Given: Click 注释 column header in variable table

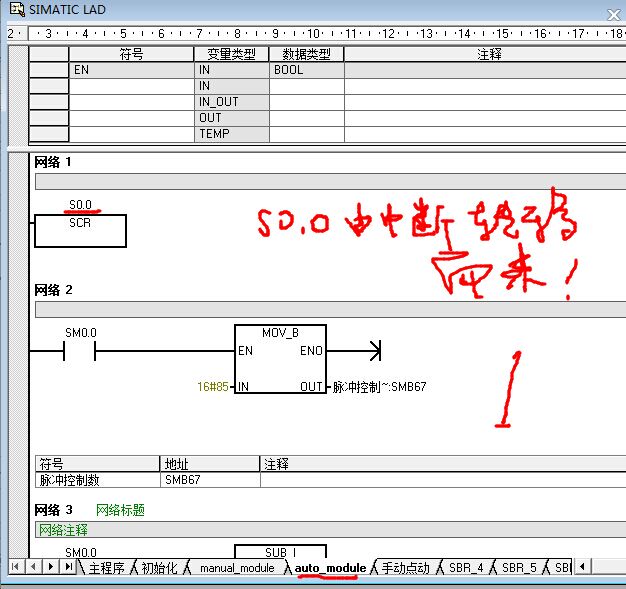Looking at the screenshot, I should (485, 54).
